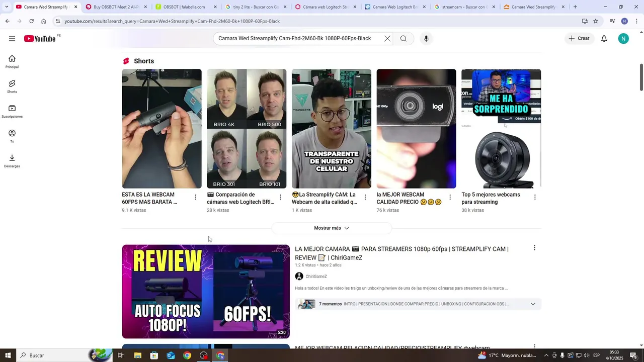Open options for Comparación de cámaras short
Viewport: 644px width, 362px height.
tap(280, 197)
